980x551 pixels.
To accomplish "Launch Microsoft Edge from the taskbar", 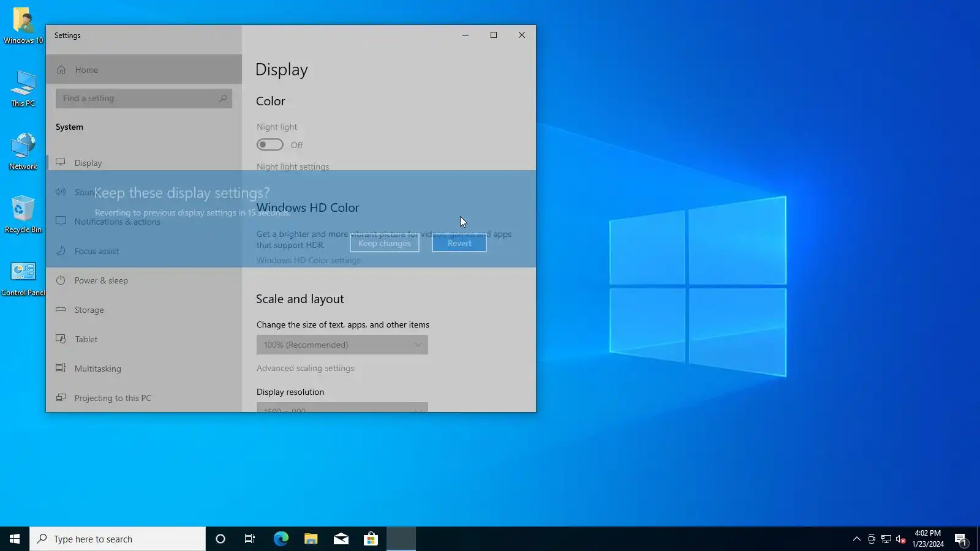I will (x=281, y=539).
